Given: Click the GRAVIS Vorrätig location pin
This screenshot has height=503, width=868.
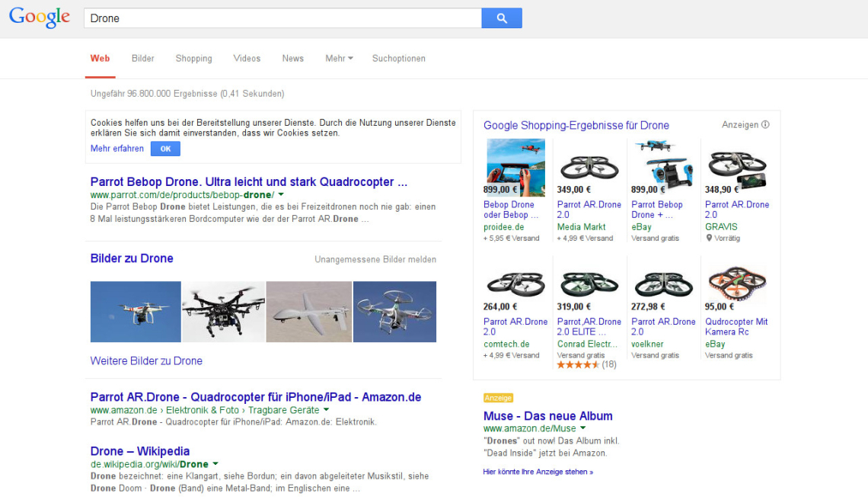Looking at the screenshot, I should pos(709,239).
